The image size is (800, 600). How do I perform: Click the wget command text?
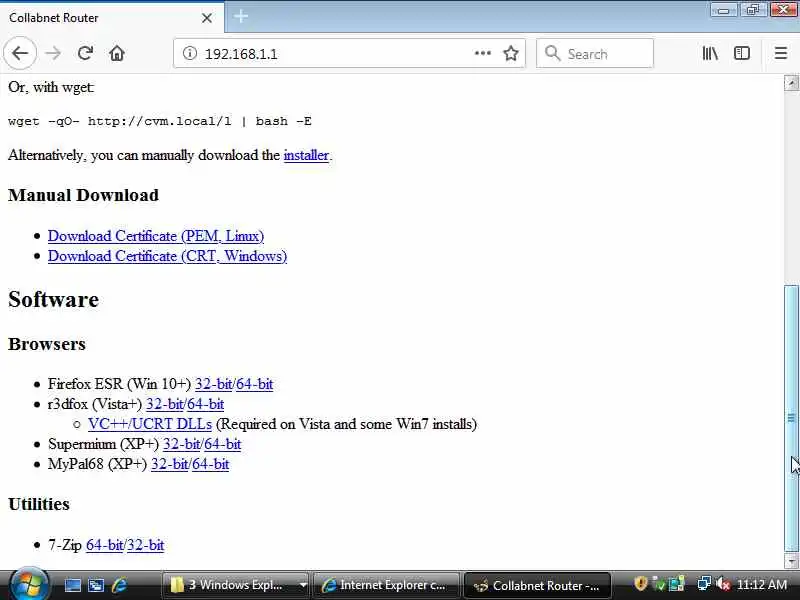(x=160, y=121)
